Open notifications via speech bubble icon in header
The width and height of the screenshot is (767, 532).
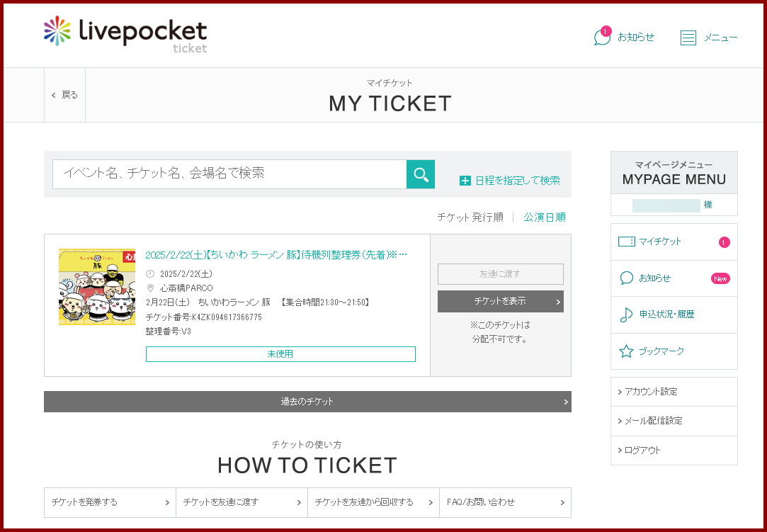[602, 38]
